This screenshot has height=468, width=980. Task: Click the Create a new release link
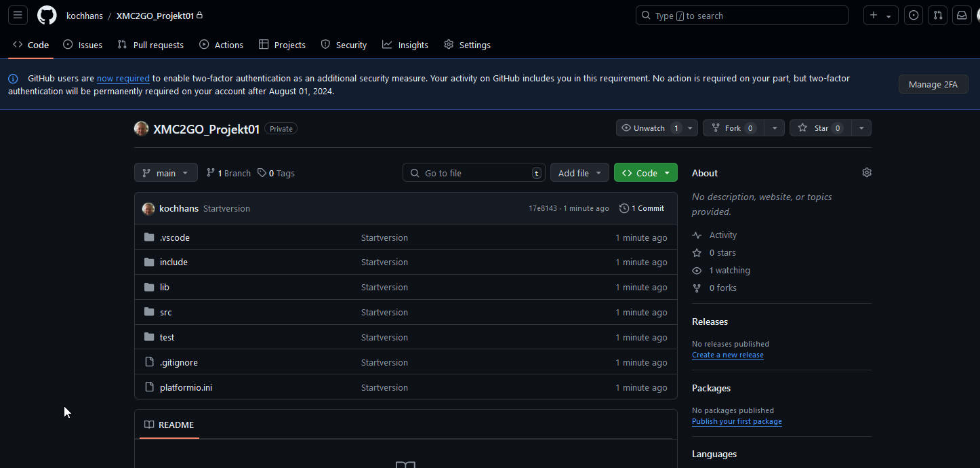(x=727, y=355)
